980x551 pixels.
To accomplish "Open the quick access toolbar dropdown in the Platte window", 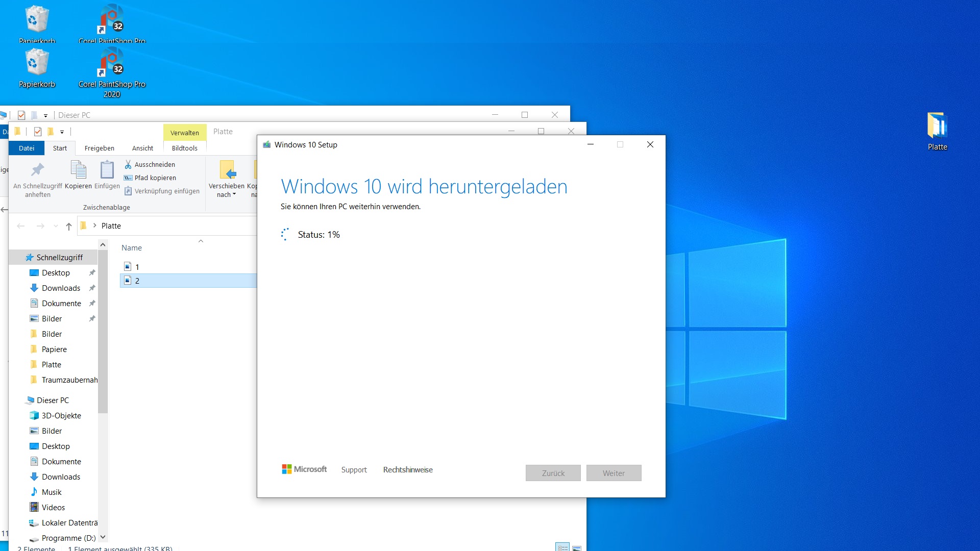I will (62, 132).
